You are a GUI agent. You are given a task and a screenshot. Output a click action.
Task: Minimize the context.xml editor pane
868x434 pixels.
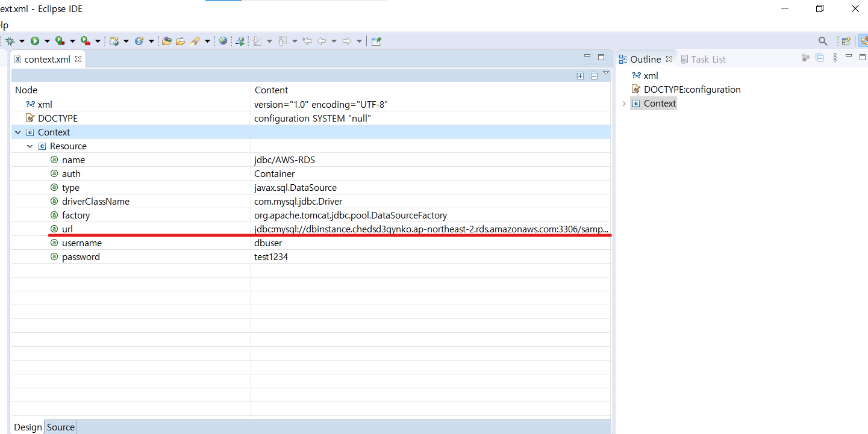point(587,57)
